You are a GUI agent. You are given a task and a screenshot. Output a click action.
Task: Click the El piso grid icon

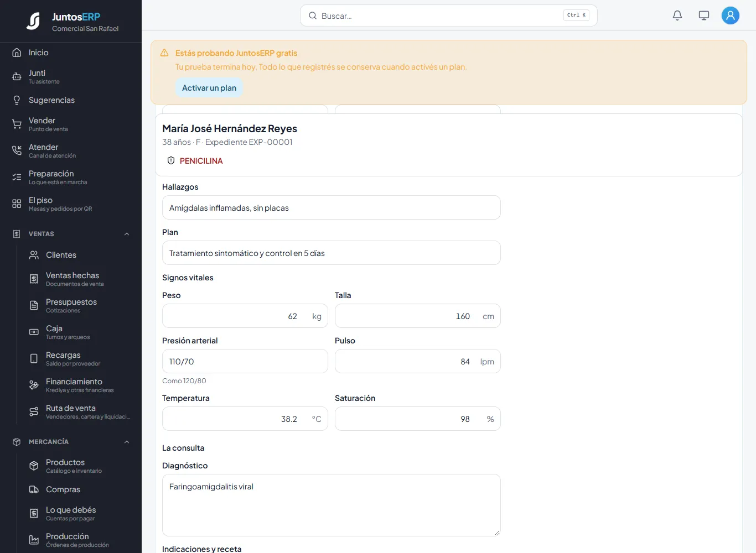click(x=17, y=204)
